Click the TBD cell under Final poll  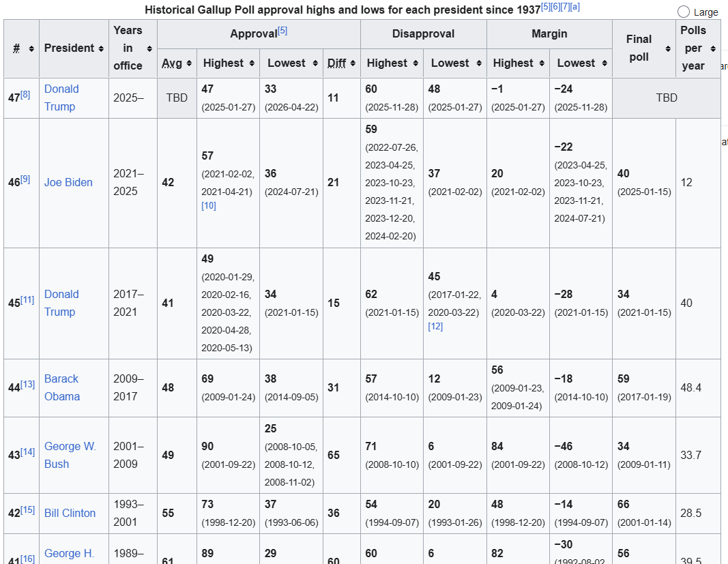tap(666, 98)
